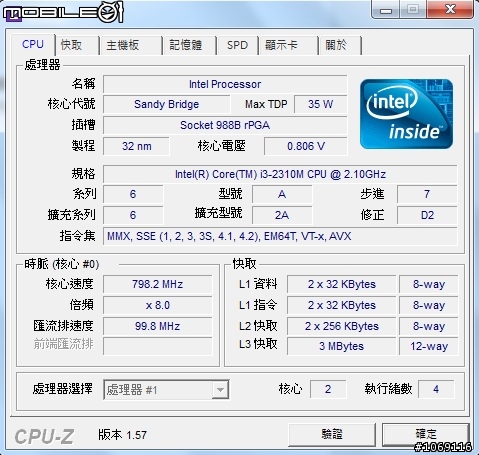Click the bus speed 99.8 MHz

tap(158, 326)
